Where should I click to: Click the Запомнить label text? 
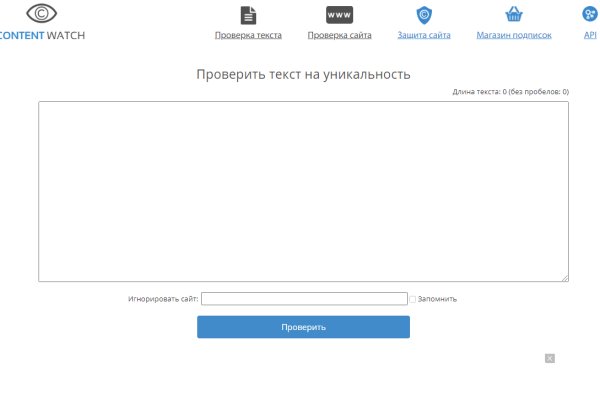pos(437,299)
